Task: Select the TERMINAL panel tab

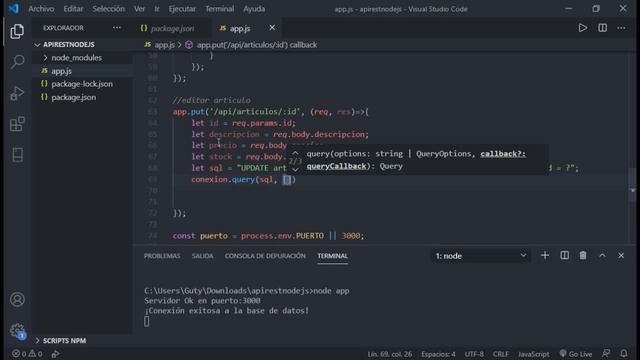Action: pyautogui.click(x=333, y=256)
